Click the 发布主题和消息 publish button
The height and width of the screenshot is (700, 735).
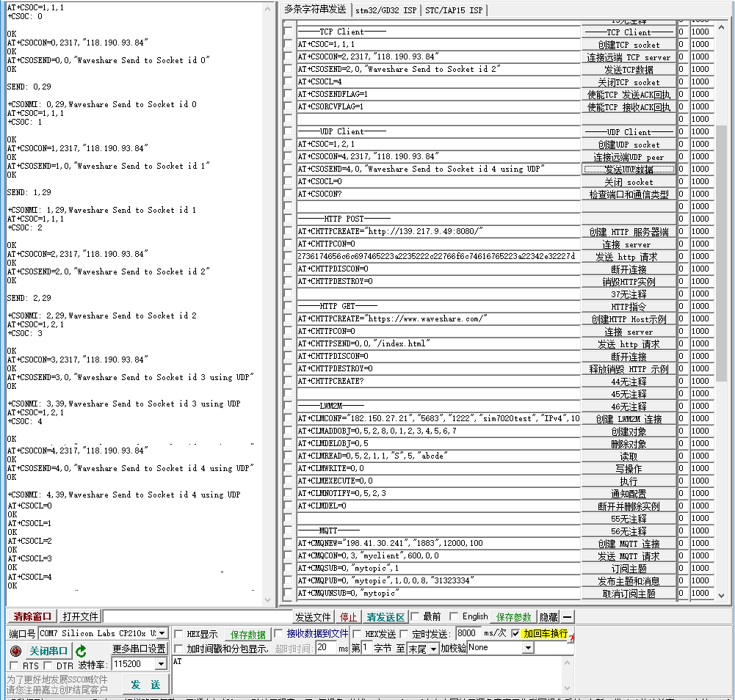point(629,581)
